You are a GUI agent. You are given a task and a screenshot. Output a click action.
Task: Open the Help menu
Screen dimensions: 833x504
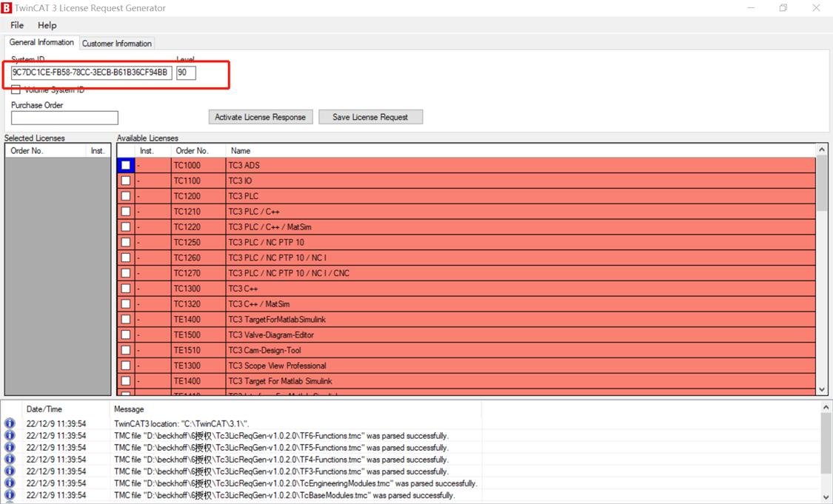[47, 25]
